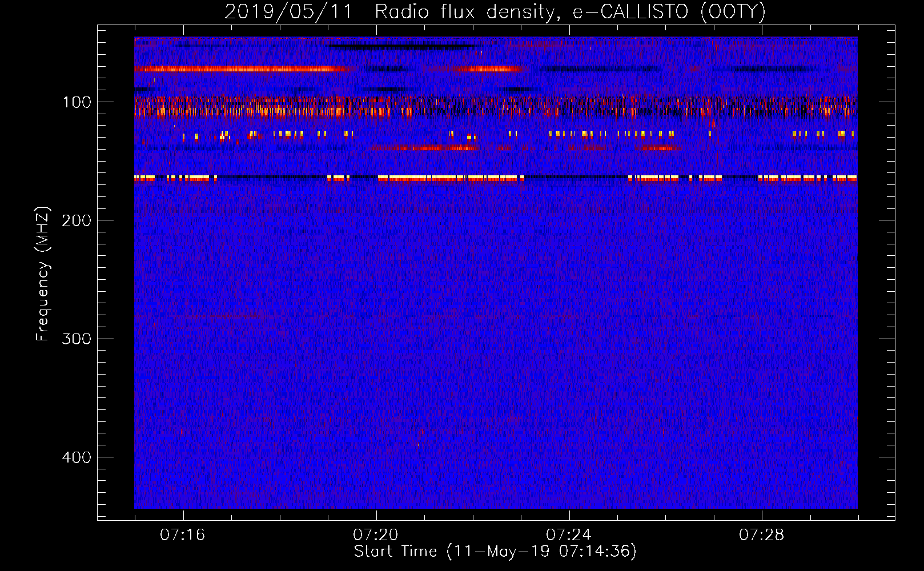
Task: Click the 07:24 time tick label
Action: pyautogui.click(x=568, y=535)
